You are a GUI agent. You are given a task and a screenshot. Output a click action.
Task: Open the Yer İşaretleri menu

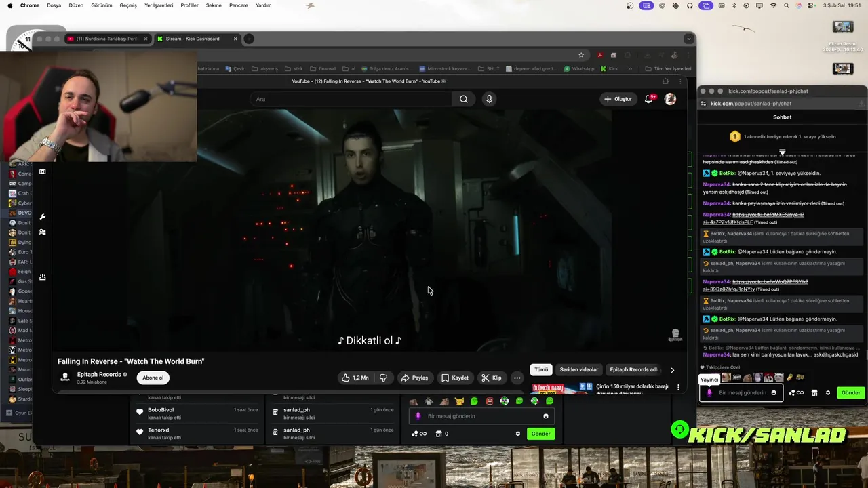[x=159, y=5]
